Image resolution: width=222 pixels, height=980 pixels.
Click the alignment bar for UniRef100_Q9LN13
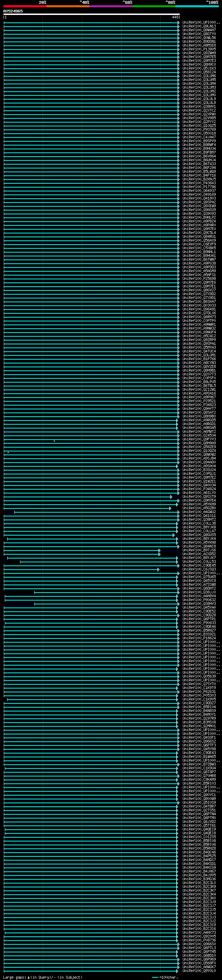point(92,27)
